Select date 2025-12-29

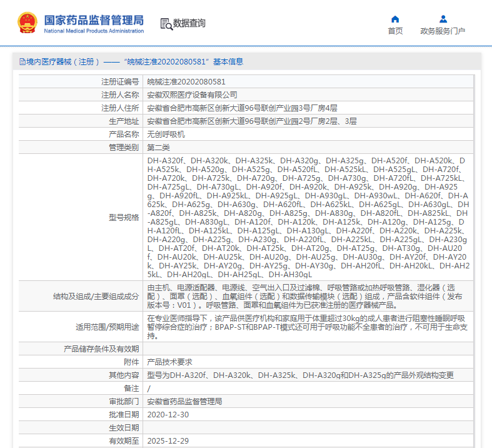click(x=168, y=441)
